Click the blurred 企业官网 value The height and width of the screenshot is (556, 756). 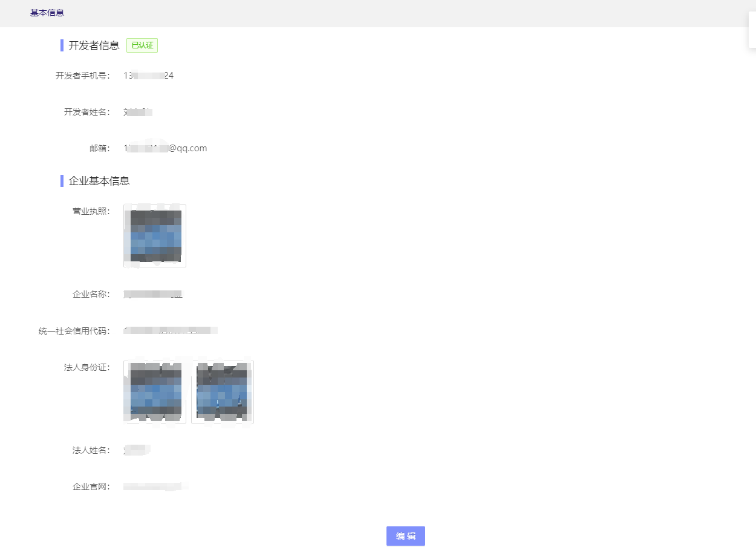(x=155, y=487)
